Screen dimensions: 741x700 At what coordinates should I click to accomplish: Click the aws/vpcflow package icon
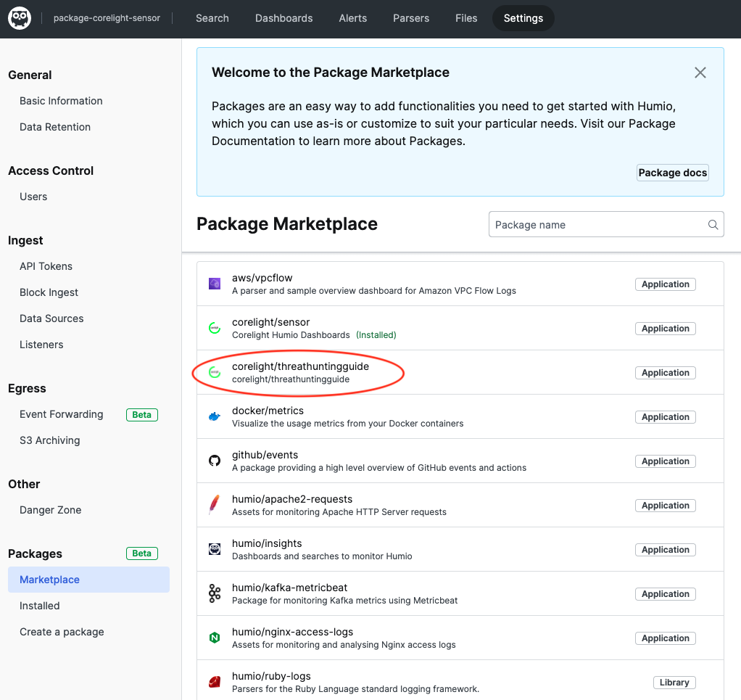[215, 284]
